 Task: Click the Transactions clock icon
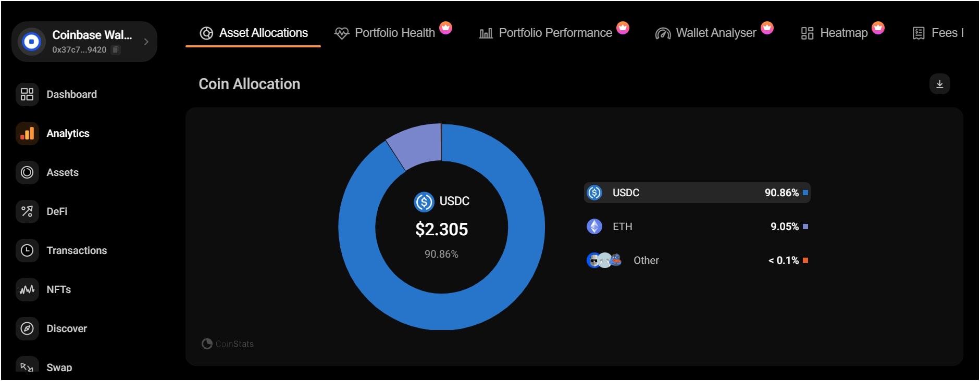[x=27, y=250]
